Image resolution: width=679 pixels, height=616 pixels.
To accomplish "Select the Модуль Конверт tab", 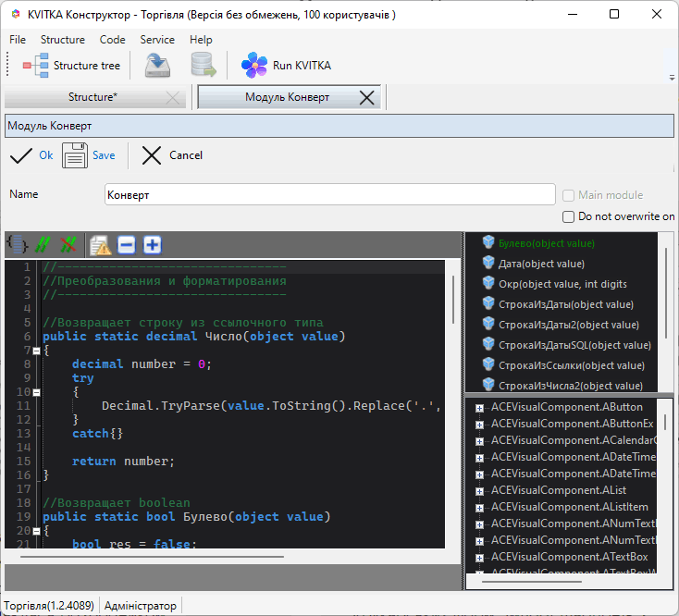I will [289, 97].
